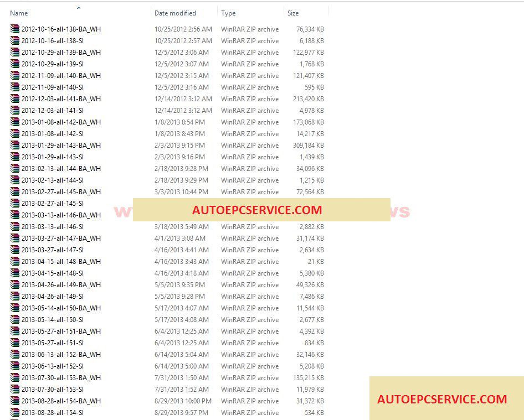Screen dimensions: 524x420
Task: Select archive icon of 2013-04-26-all-149-SI
Action: [x=15, y=296]
